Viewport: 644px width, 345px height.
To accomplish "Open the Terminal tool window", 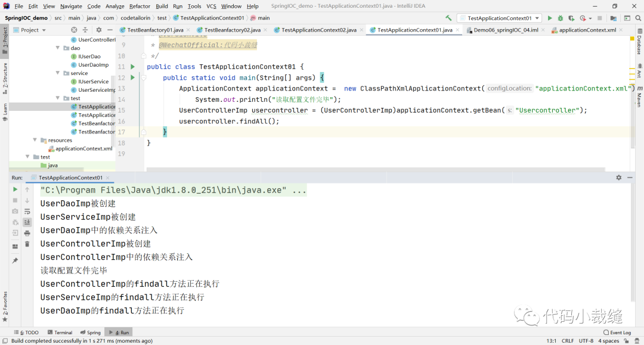I will point(60,332).
